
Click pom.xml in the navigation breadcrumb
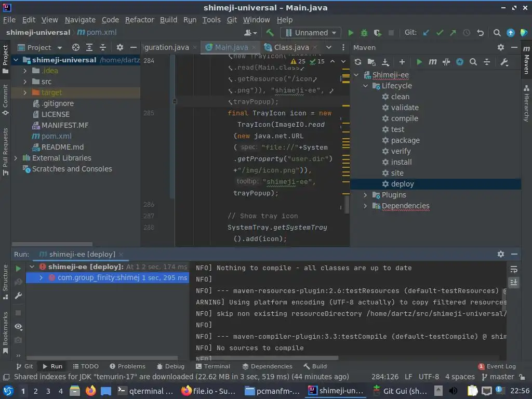click(x=97, y=33)
